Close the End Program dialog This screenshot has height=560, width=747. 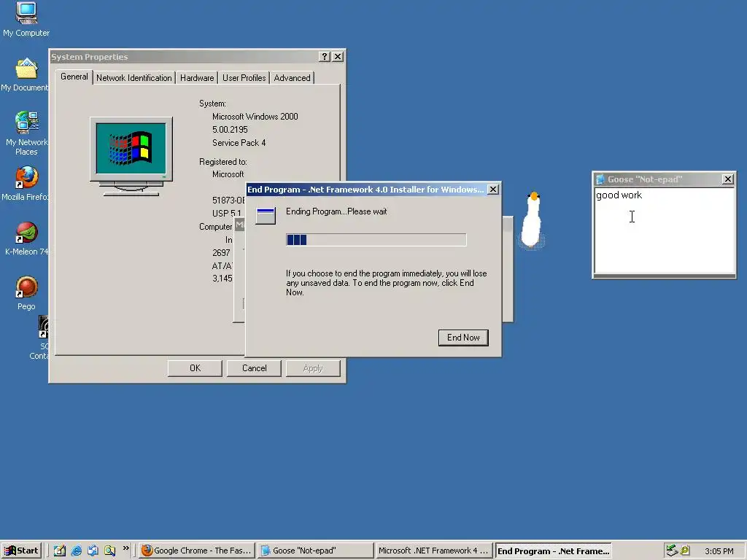coord(493,190)
